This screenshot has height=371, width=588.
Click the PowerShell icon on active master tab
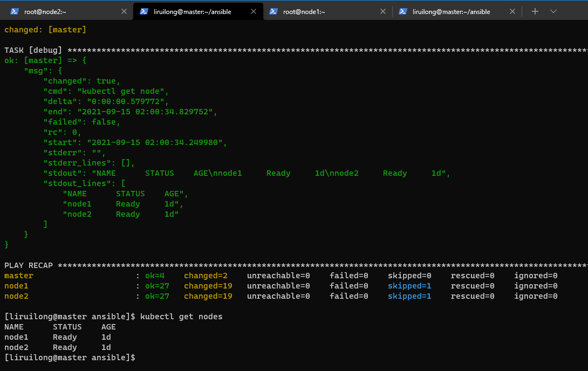144,12
